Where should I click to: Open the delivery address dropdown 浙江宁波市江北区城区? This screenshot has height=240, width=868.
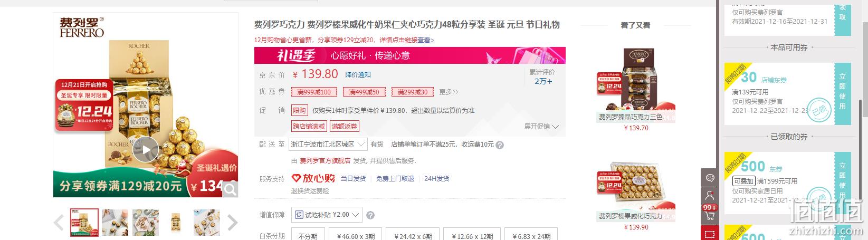[x=328, y=144]
